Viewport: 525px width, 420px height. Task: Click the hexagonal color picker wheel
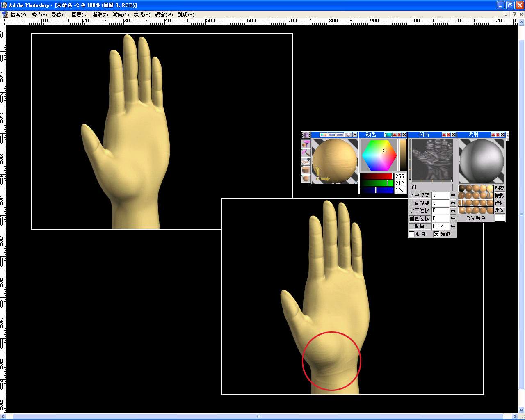pos(379,155)
